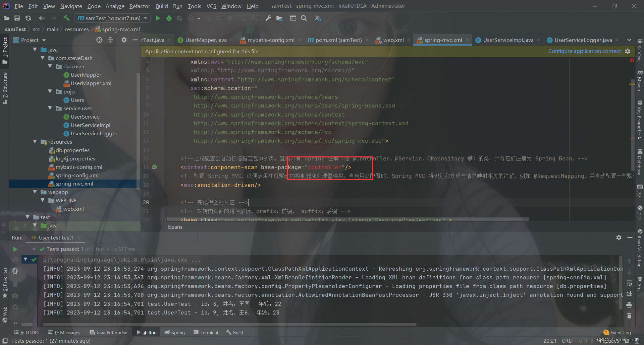The height and width of the screenshot is (345, 644).
Task: Open Search Everywhere magnifier icon
Action: (x=304, y=18)
